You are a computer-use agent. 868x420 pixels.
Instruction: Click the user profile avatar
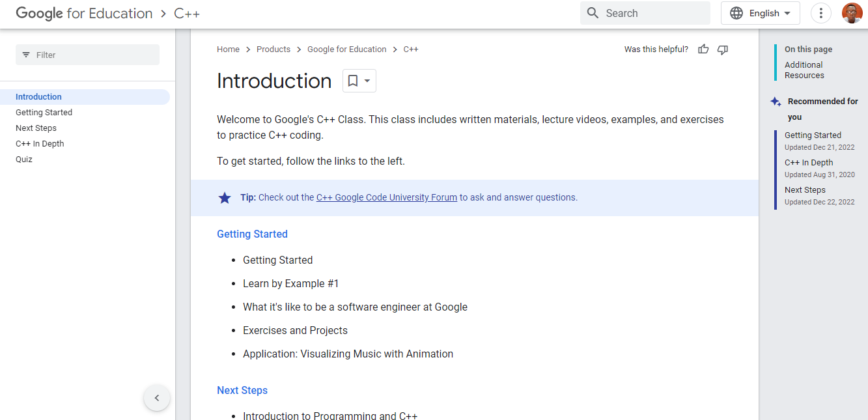tap(852, 13)
